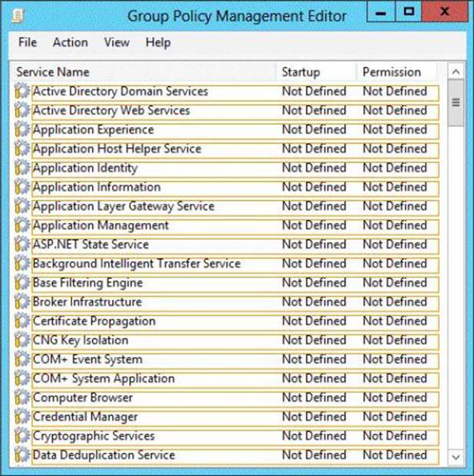Screen dimensions: 474x476
Task: Open the Action menu
Action: (70, 43)
